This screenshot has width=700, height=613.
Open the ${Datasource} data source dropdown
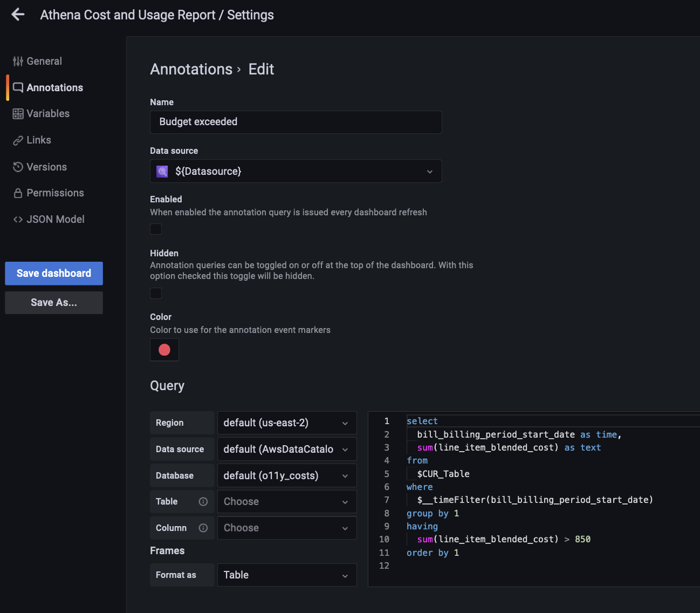point(296,171)
